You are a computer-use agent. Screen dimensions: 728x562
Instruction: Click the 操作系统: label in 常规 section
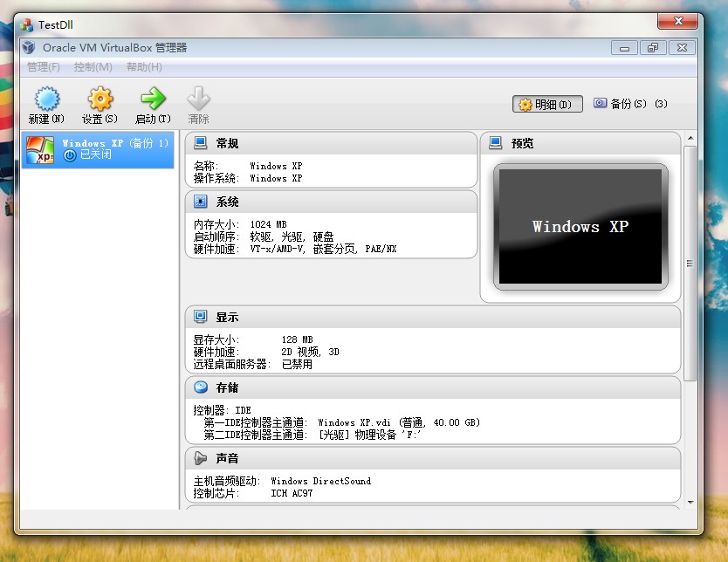click(x=216, y=178)
